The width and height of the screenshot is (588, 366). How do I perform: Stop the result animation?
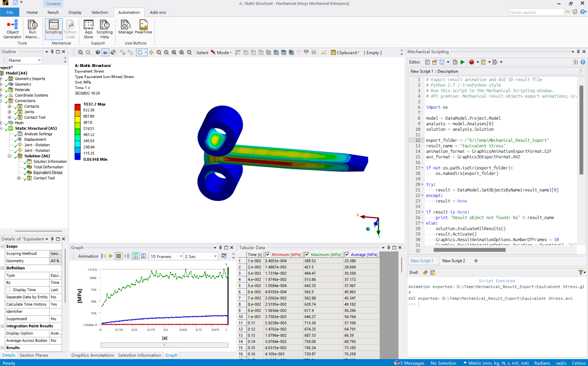(x=119, y=256)
